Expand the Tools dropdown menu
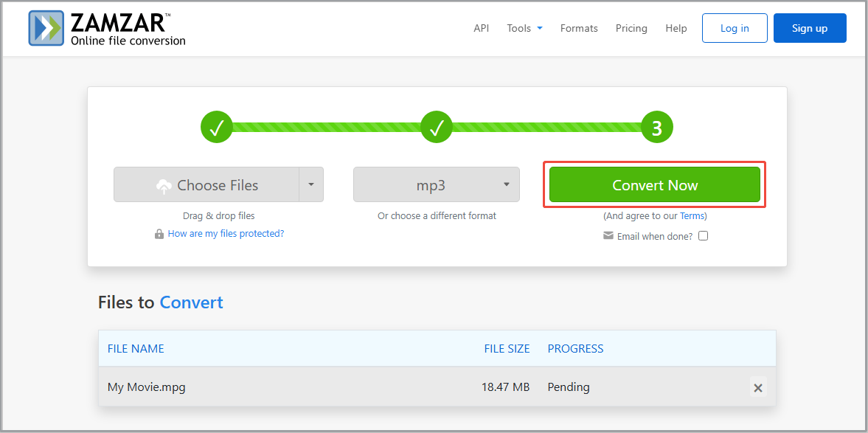 tap(524, 28)
